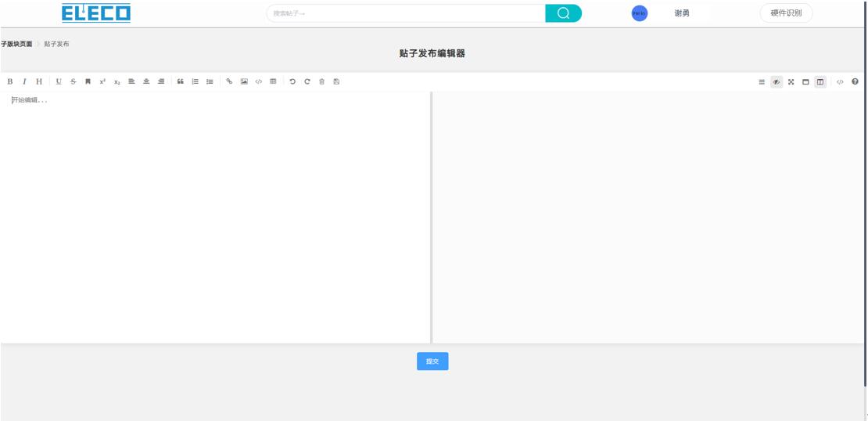Insert a heading with the H icon

click(39, 81)
